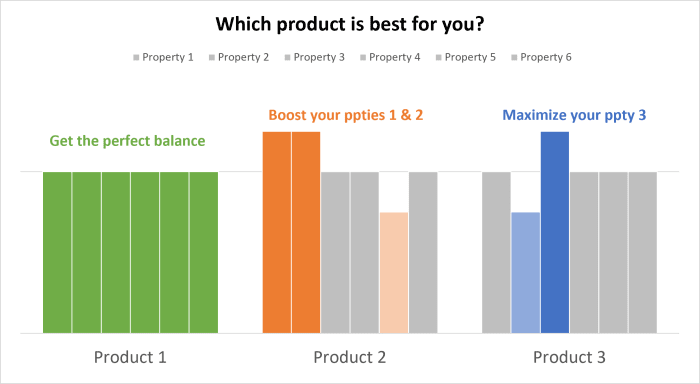
Task: Click the tall dark blue bar in Product 3
Action: 555,233
